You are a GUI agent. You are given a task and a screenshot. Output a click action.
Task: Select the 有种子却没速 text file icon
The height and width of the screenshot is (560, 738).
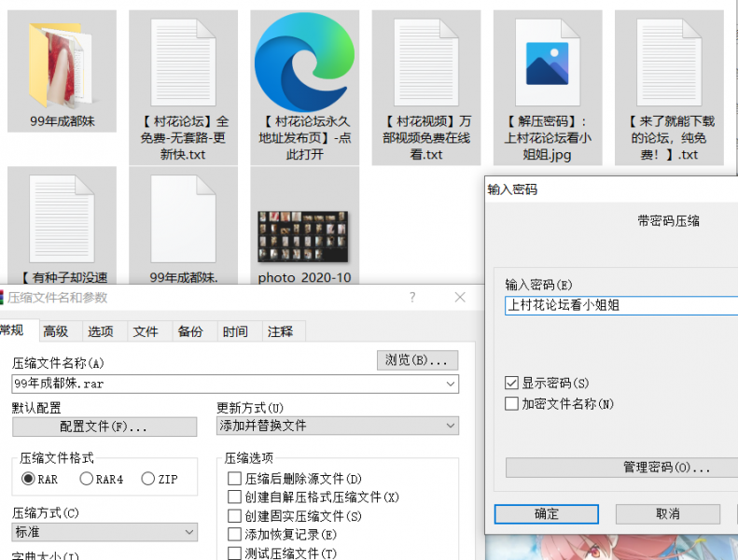[x=62, y=222]
